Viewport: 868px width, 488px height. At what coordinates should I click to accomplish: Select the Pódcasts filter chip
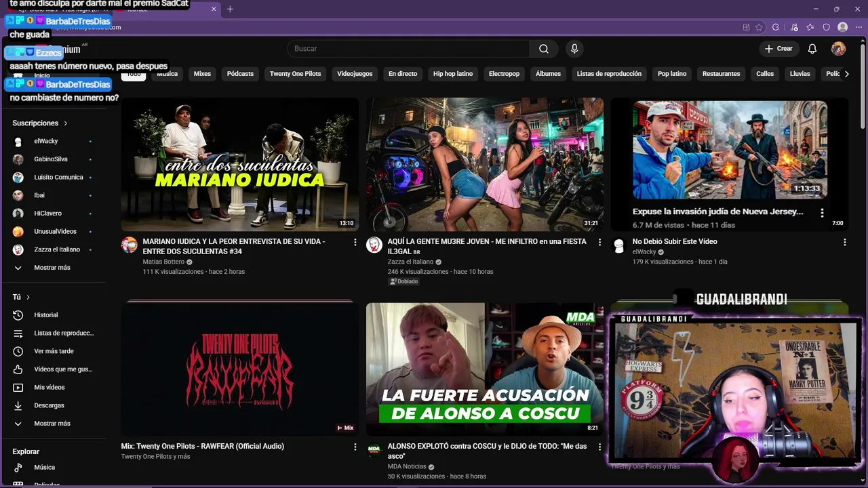[x=240, y=74]
